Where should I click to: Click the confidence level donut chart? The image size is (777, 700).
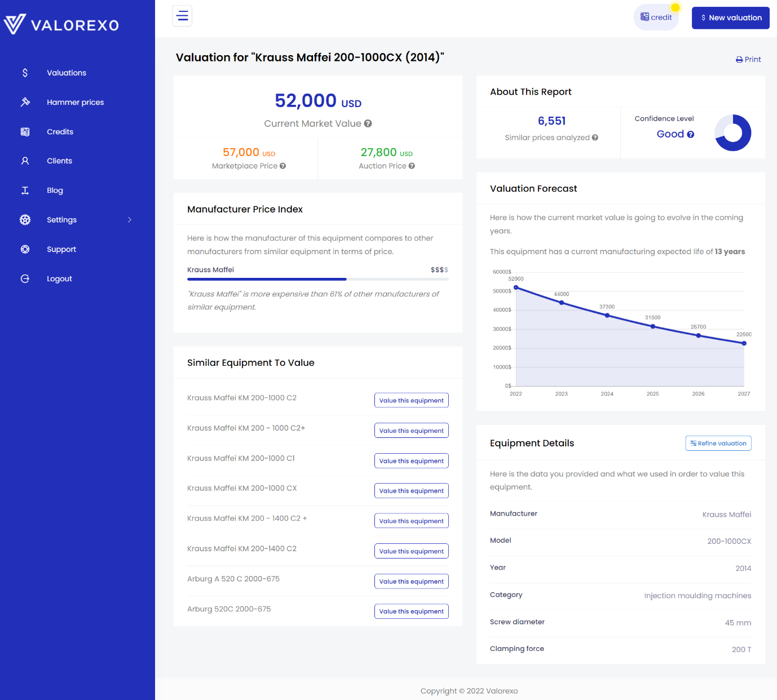pos(732,133)
